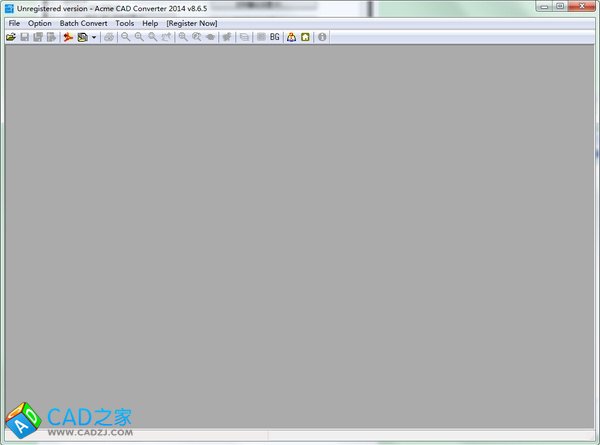Open the File menu
Image resolution: width=600 pixels, height=445 pixels.
pyautogui.click(x=14, y=23)
